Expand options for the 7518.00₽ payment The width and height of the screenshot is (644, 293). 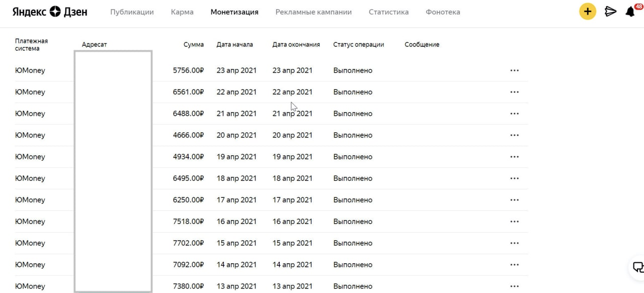tap(514, 222)
